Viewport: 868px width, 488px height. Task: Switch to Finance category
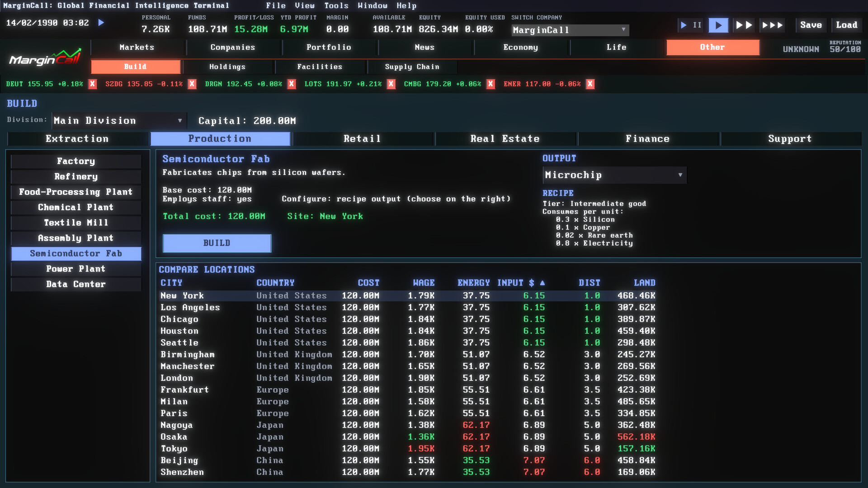[x=647, y=139]
